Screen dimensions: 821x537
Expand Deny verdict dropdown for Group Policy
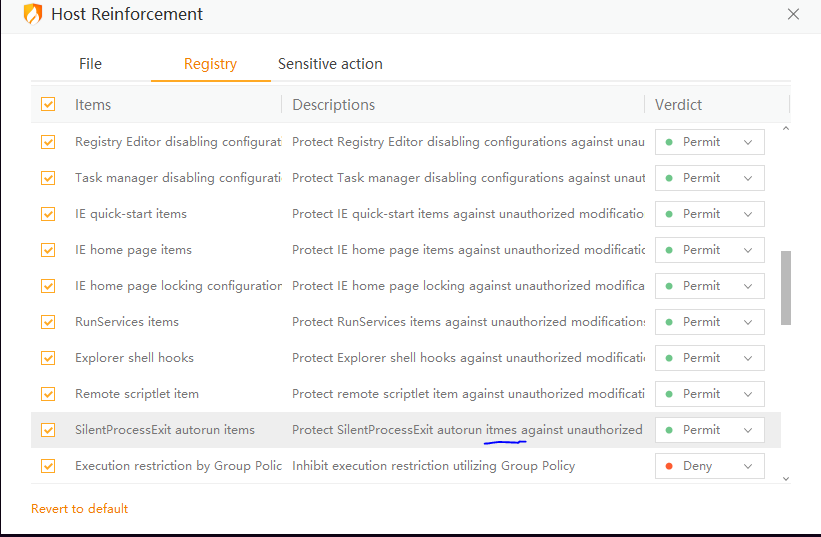pyautogui.click(x=709, y=466)
